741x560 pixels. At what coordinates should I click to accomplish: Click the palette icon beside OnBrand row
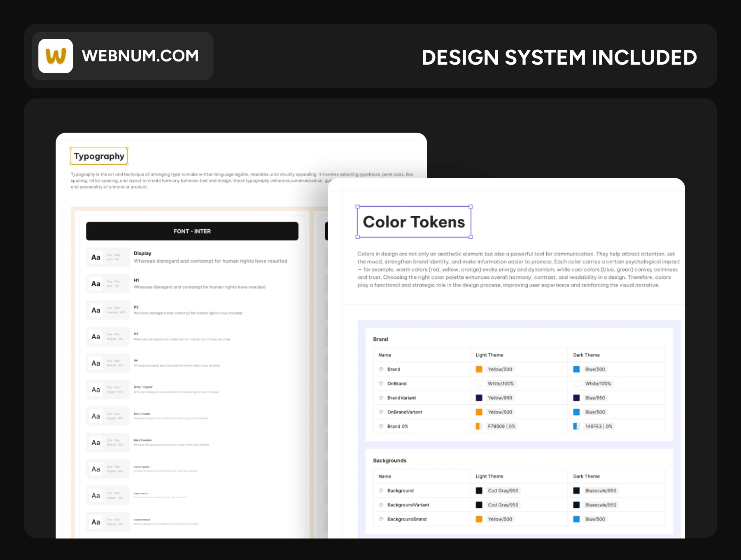point(381,383)
